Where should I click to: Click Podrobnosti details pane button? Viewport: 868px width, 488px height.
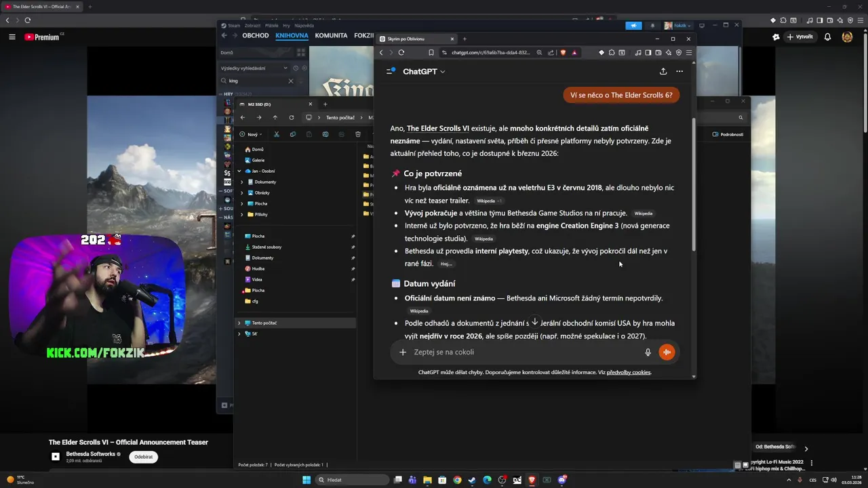click(728, 134)
